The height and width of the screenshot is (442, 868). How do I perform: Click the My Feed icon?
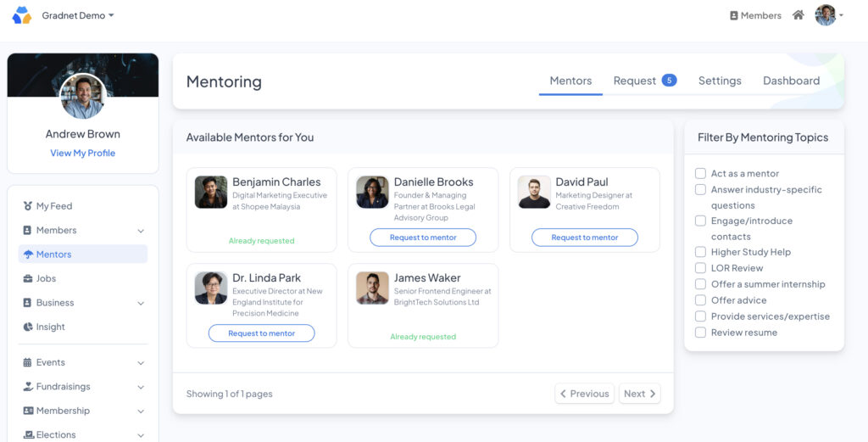pyautogui.click(x=28, y=206)
